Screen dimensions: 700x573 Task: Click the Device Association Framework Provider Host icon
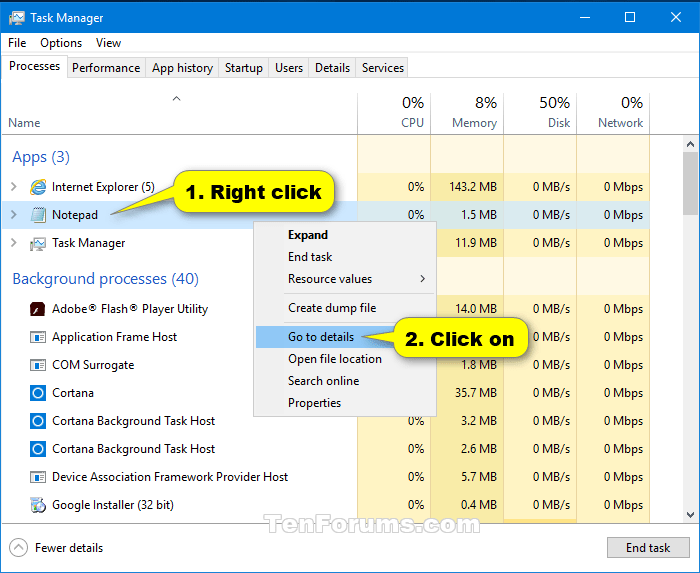pyautogui.click(x=38, y=477)
